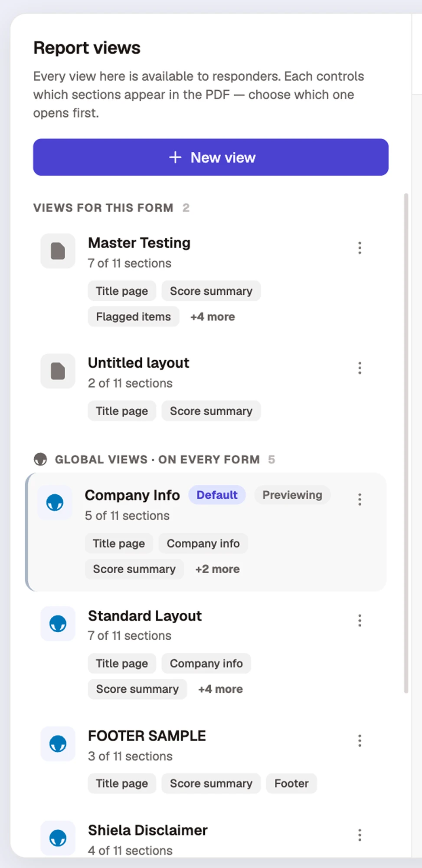Open the FOOTER SAMPLE three-dot menu
The width and height of the screenshot is (422, 868).
tap(360, 741)
